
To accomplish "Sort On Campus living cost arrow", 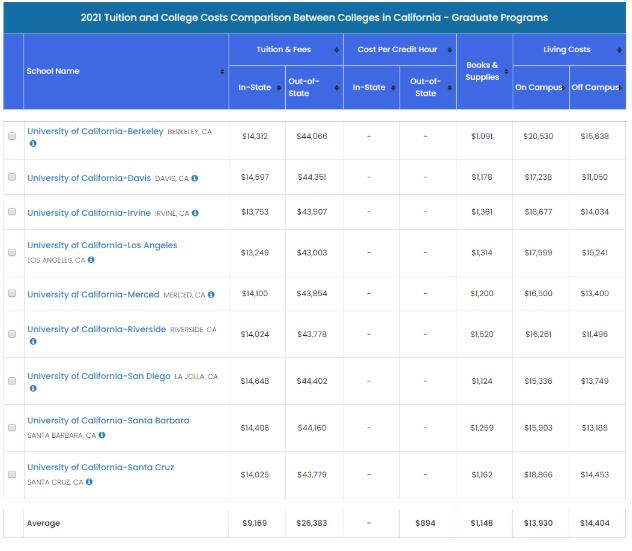I will pyautogui.click(x=563, y=87).
